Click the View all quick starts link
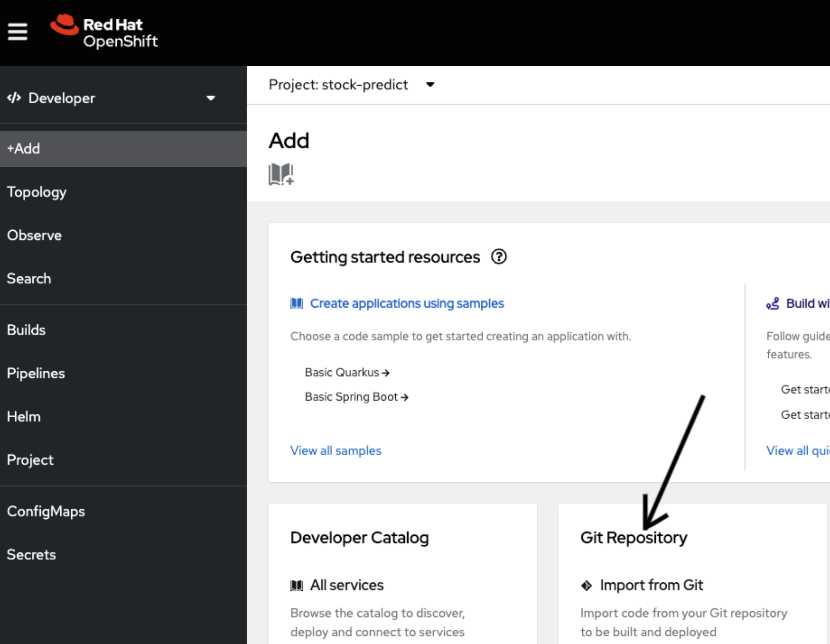This screenshot has height=644, width=830. (x=798, y=450)
